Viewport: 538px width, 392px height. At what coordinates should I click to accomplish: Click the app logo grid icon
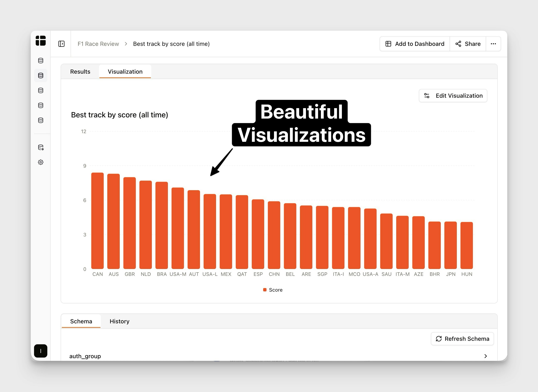(x=41, y=41)
